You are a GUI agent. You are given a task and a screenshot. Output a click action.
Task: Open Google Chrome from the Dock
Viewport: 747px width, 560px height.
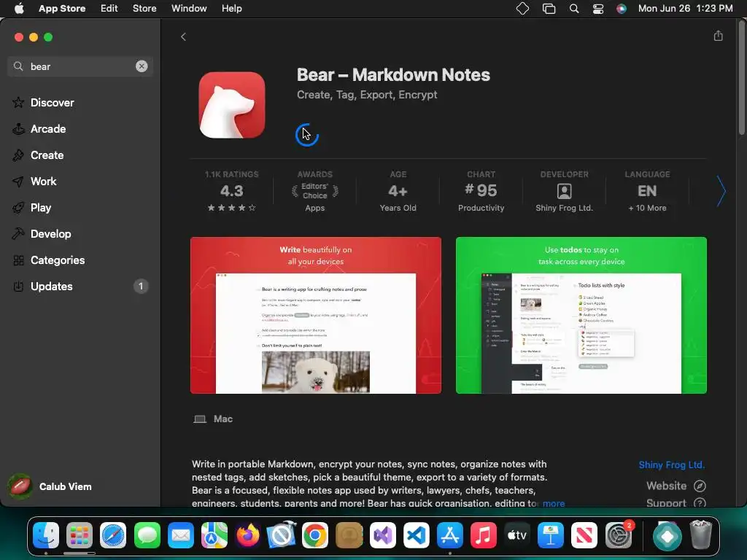(x=315, y=536)
